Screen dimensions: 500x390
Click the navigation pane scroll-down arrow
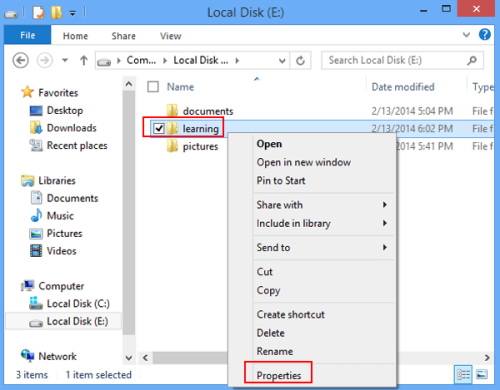129,358
